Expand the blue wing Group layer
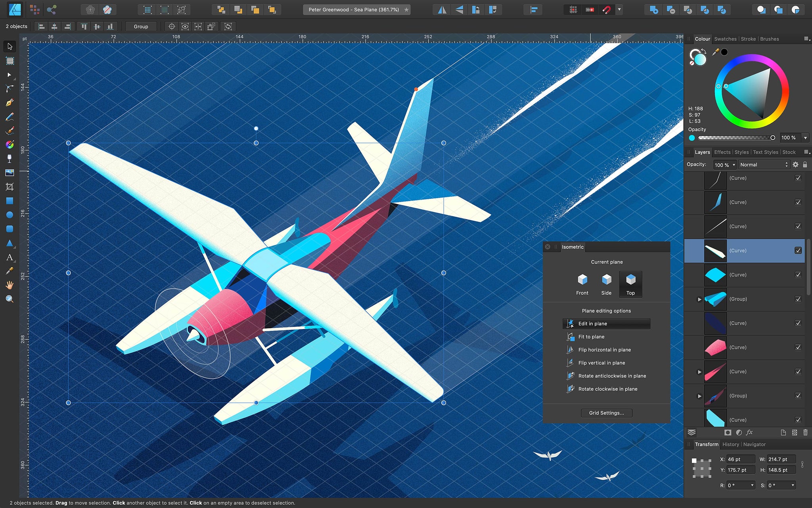 point(699,299)
